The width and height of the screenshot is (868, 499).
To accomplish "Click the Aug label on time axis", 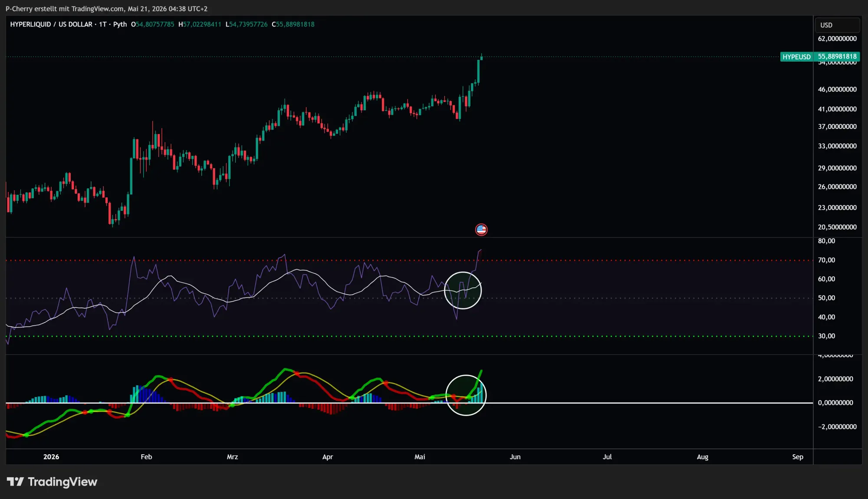I will click(x=703, y=457).
